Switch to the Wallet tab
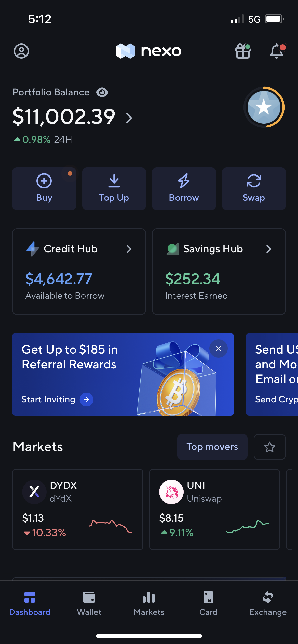Screen dimensions: 298x644 coord(89,603)
